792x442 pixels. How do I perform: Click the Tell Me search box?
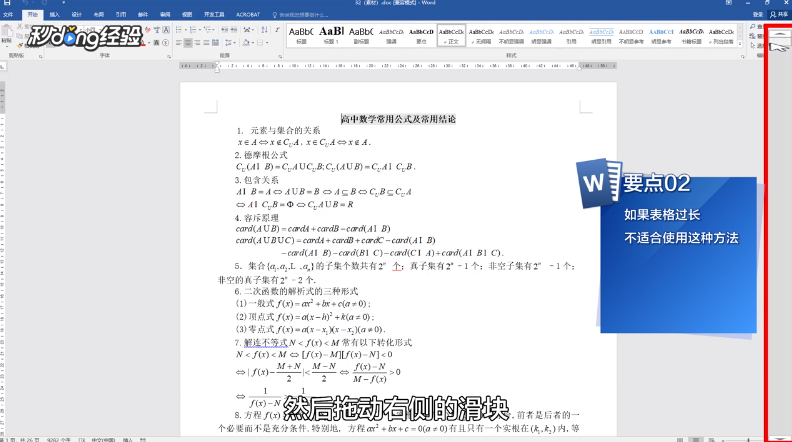pyautogui.click(x=301, y=15)
